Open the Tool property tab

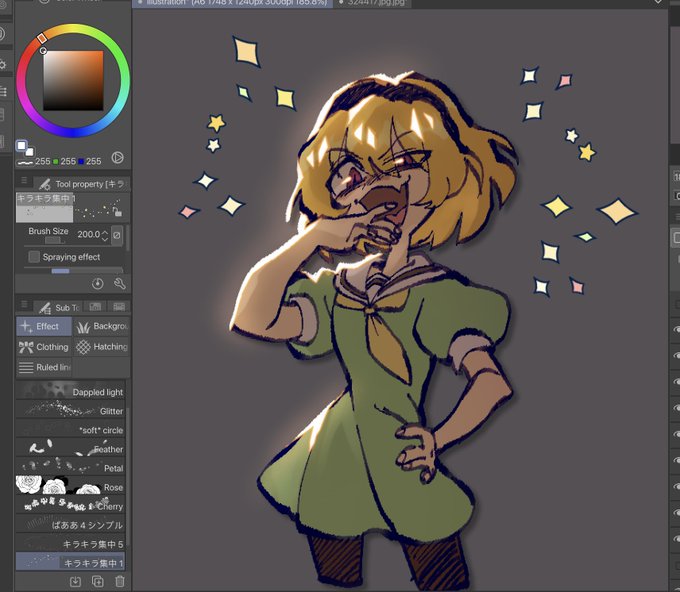pos(81,184)
